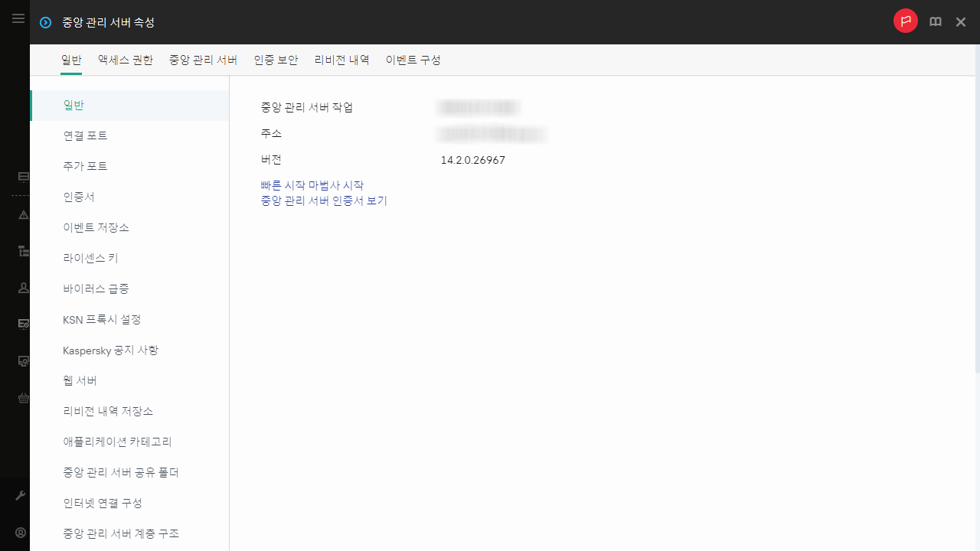This screenshot has width=980, height=551.
Task: Select the devices hierarchy sidebar icon
Action: coord(23,251)
